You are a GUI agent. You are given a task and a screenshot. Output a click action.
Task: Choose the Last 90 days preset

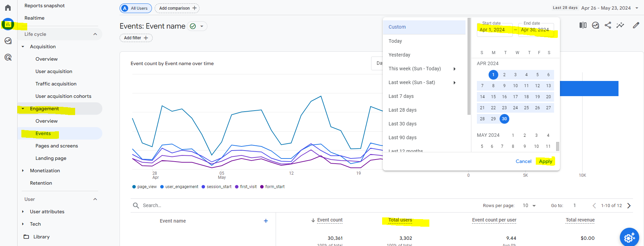[x=402, y=137]
